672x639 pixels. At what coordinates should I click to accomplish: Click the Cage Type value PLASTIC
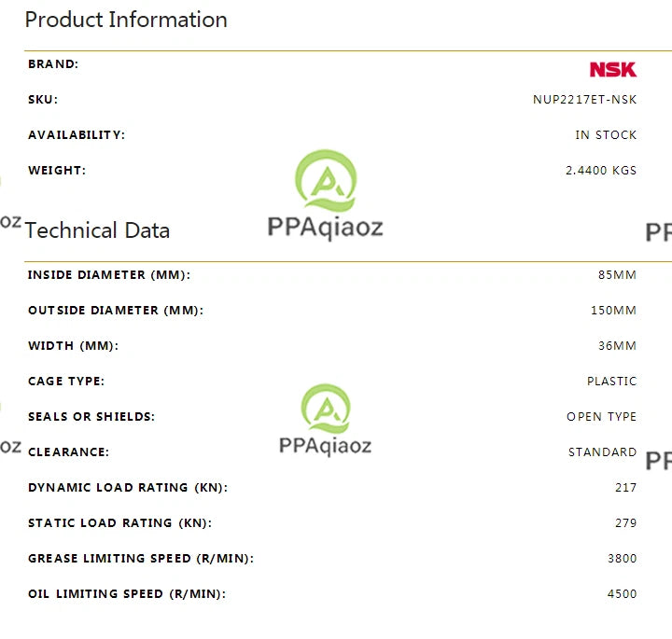[611, 382]
